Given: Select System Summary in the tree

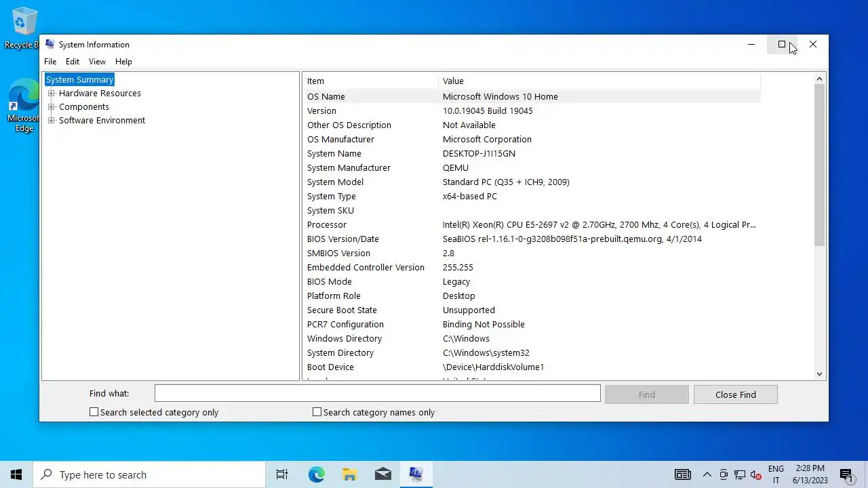Looking at the screenshot, I should coord(79,80).
